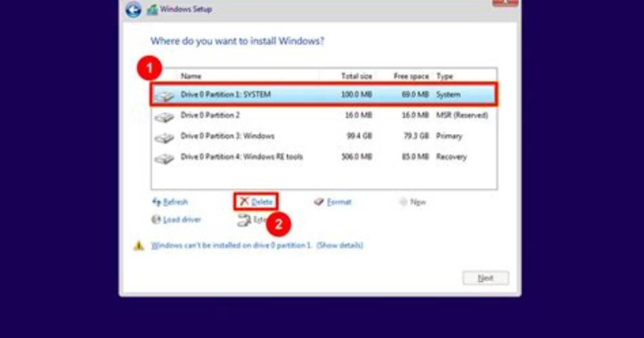This screenshot has width=644, height=338.
Task: Sort by Total size column header
Action: pyautogui.click(x=356, y=76)
